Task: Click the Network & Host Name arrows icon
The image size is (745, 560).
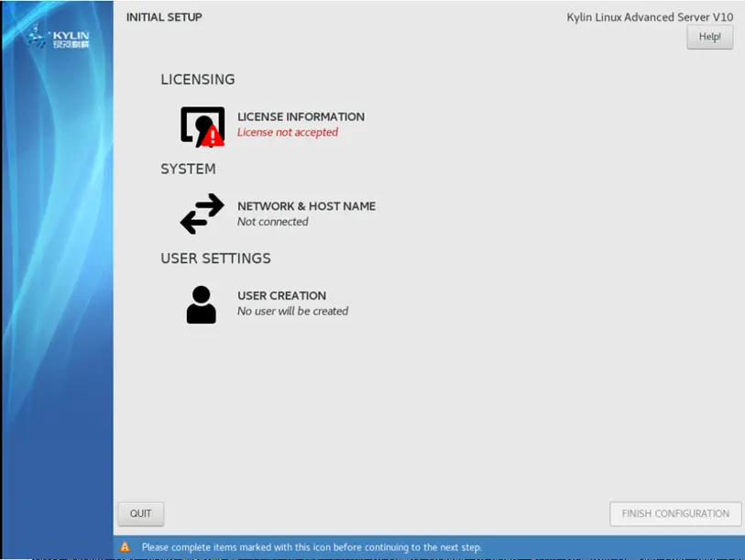Action: pyautogui.click(x=202, y=214)
